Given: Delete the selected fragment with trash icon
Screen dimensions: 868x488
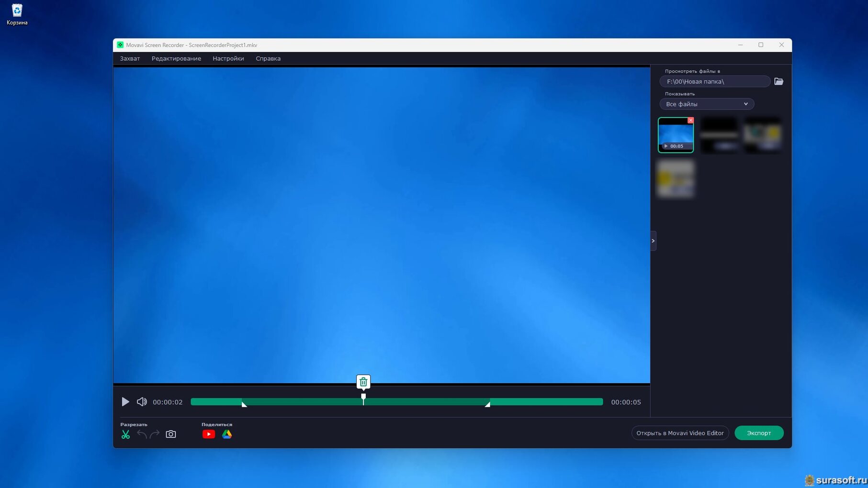Looking at the screenshot, I should (363, 382).
